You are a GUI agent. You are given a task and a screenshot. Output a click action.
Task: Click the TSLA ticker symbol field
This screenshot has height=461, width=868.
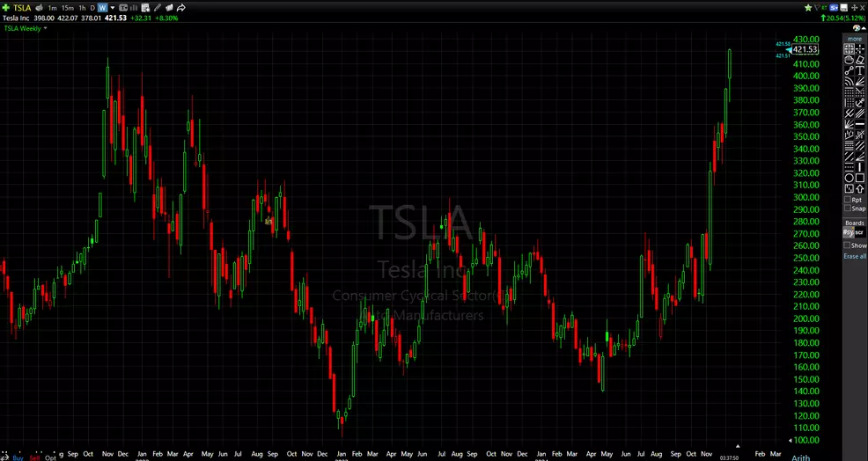(x=22, y=7)
